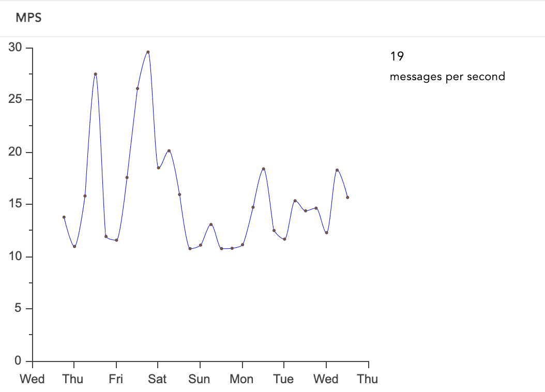Click the Tue label on the x-axis

coord(283,379)
